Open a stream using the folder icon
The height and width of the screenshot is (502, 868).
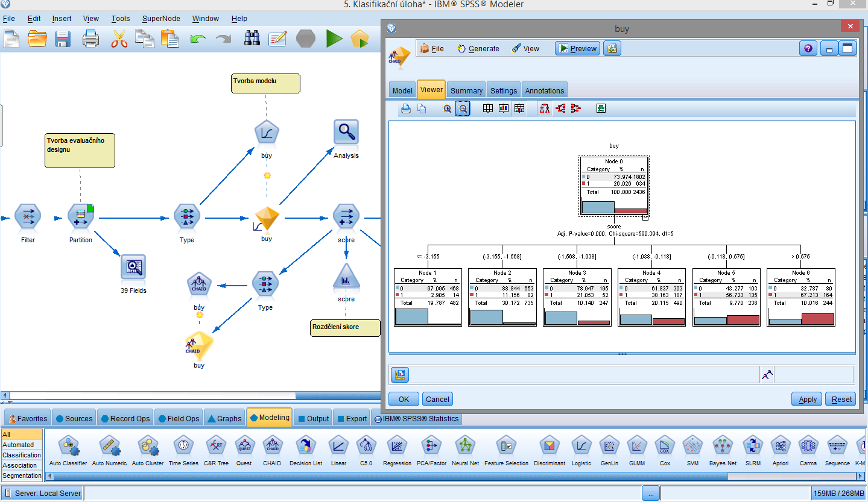37,39
